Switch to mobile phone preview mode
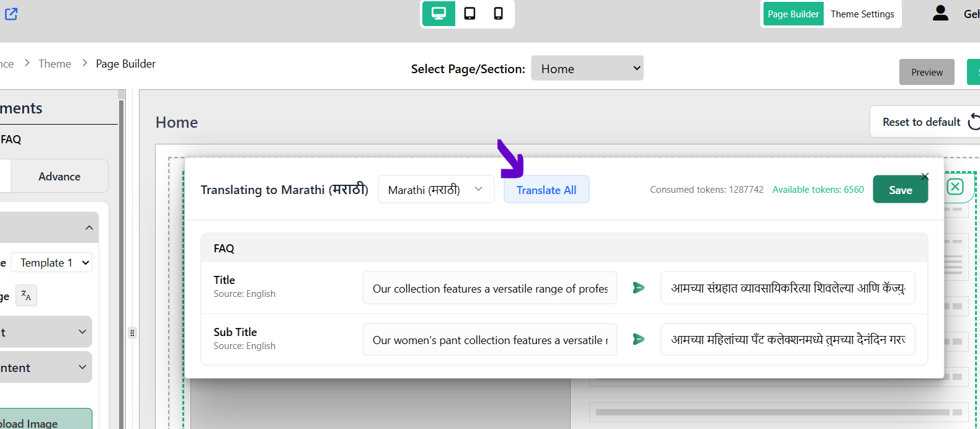The width and height of the screenshot is (980, 429). [498, 14]
